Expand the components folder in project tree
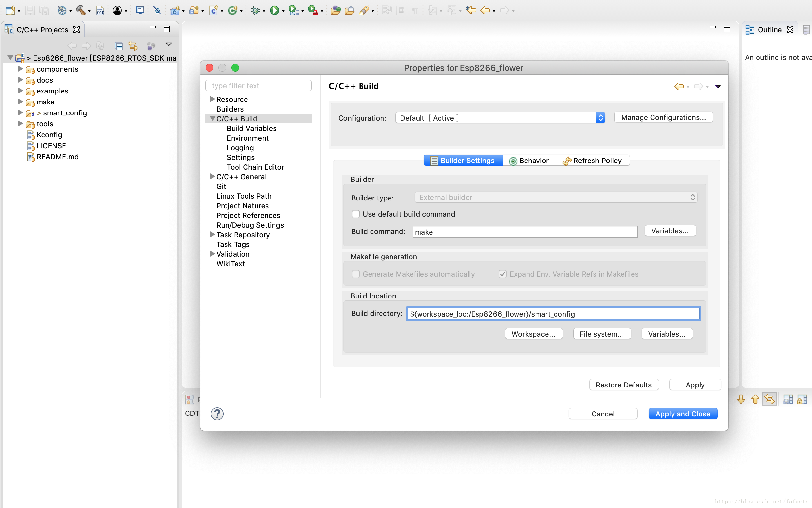This screenshot has width=812, height=508. tap(20, 69)
